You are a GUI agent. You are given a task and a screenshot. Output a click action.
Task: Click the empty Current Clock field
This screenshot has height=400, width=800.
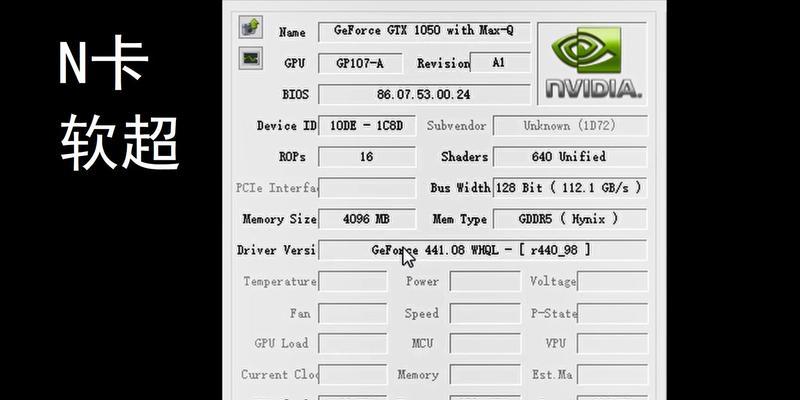coord(353,374)
